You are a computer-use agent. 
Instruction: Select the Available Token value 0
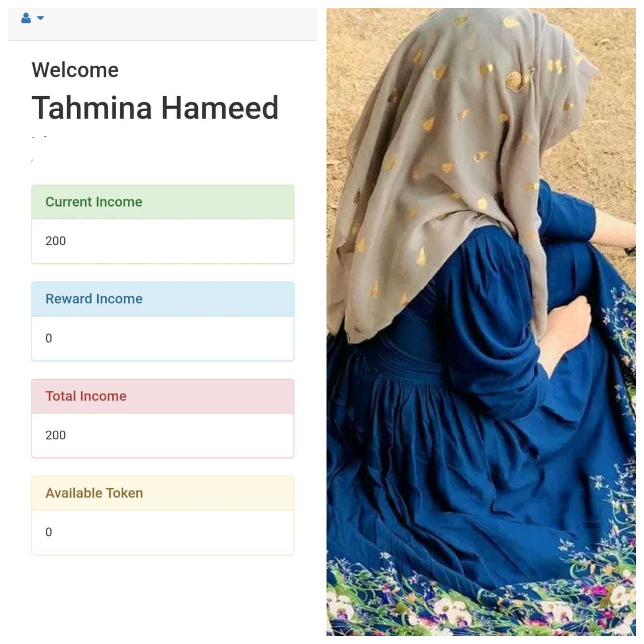[x=49, y=532]
